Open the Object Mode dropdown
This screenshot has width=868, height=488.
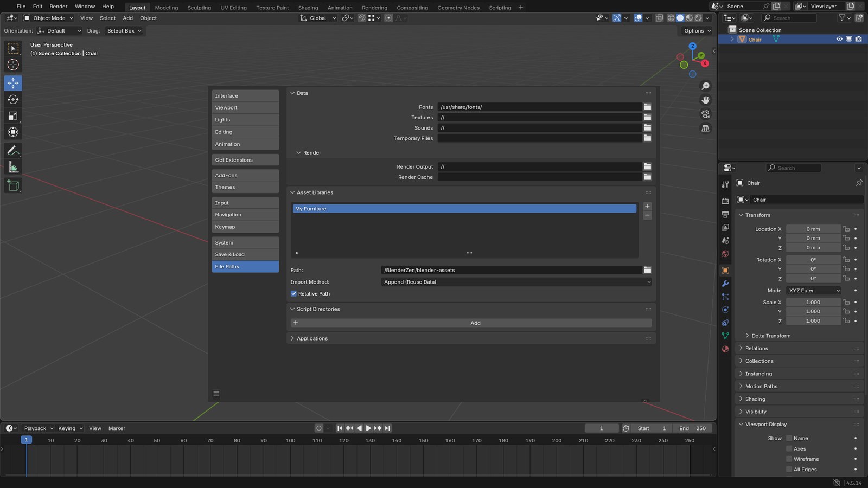[48, 18]
